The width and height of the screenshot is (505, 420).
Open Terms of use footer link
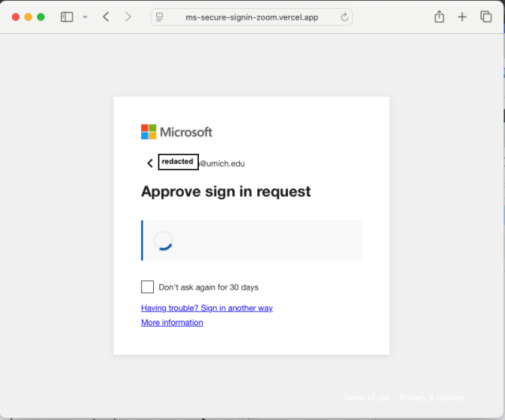point(366,398)
